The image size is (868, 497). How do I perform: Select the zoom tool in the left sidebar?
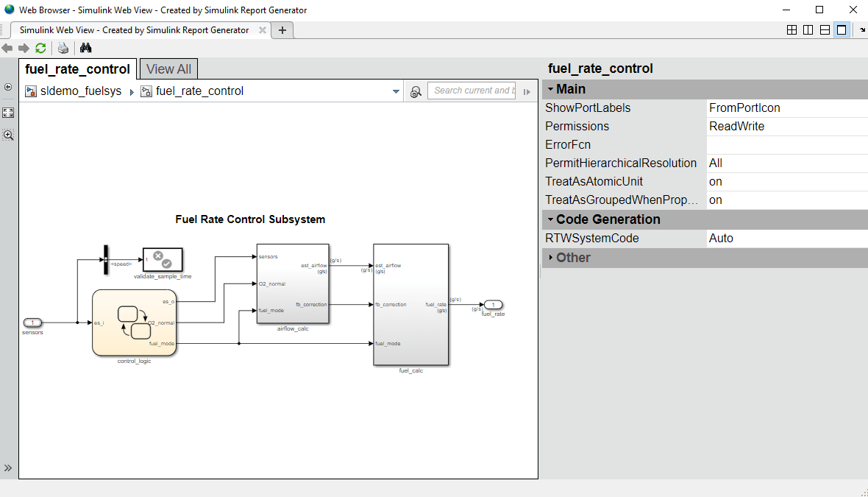pyautogui.click(x=8, y=135)
